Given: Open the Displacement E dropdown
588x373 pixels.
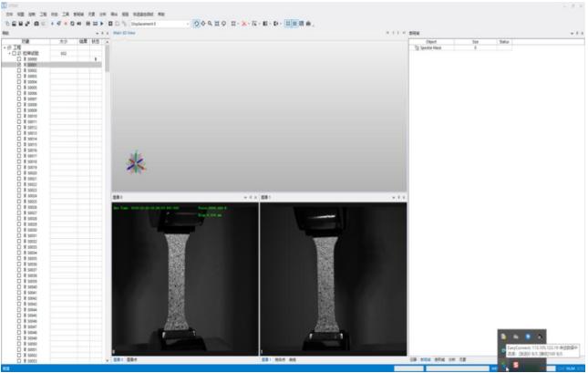Looking at the screenshot, I should pyautogui.click(x=188, y=23).
